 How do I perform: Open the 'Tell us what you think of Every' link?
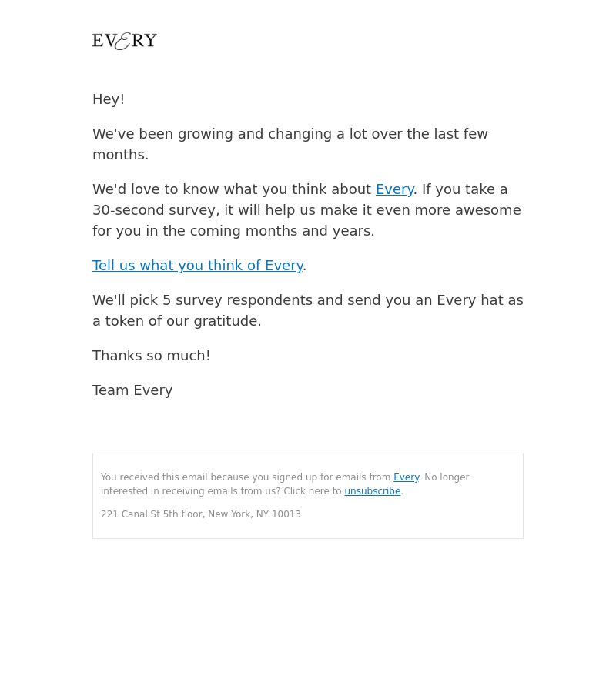pos(198,266)
